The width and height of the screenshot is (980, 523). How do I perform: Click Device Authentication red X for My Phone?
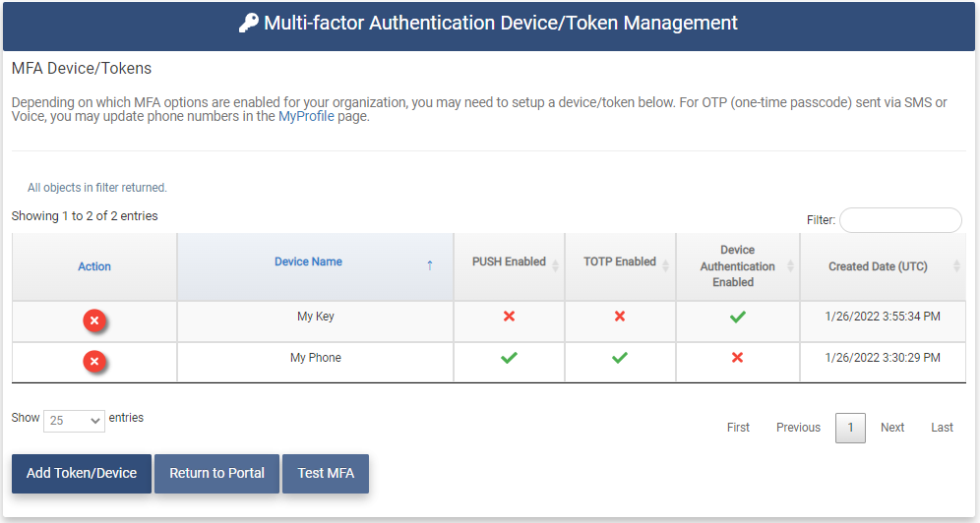click(737, 358)
